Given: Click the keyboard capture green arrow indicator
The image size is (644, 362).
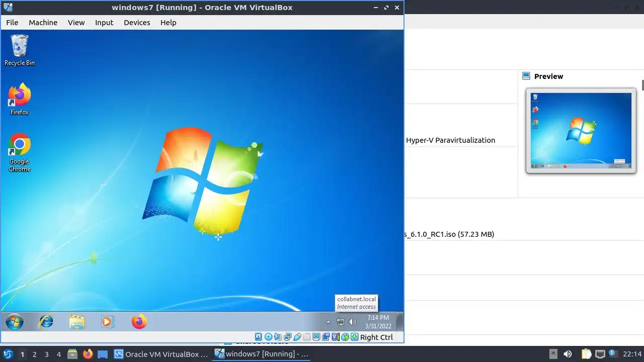Looking at the screenshot, I should pyautogui.click(x=354, y=337).
